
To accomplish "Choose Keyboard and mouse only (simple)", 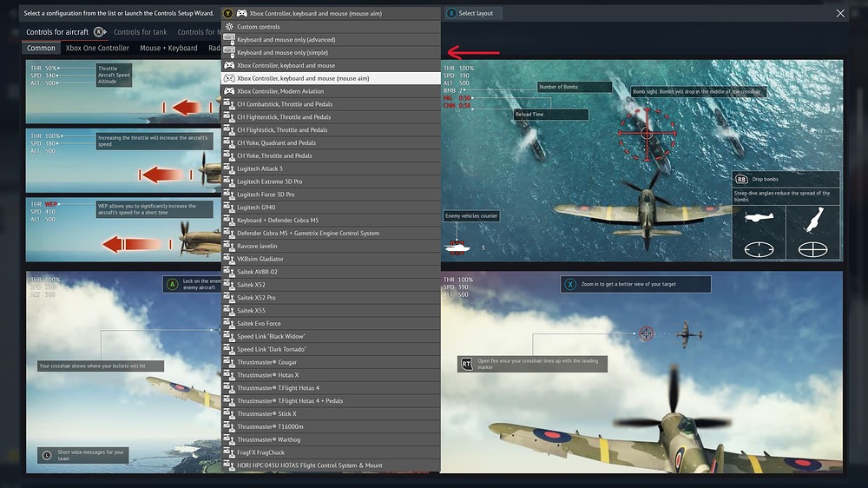I will pos(331,53).
